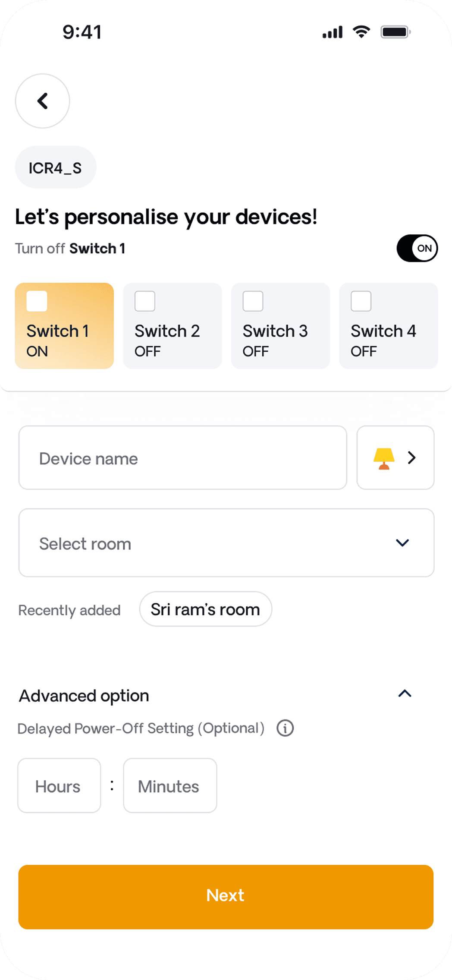The width and height of the screenshot is (452, 980).
Task: Tap the Wi-Fi status icon
Action: click(x=361, y=32)
